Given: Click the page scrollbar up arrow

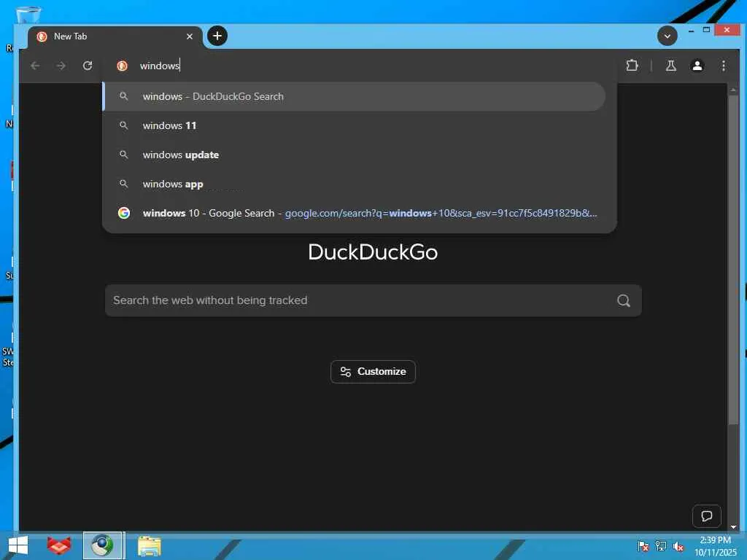Looking at the screenshot, I should pyautogui.click(x=733, y=90).
